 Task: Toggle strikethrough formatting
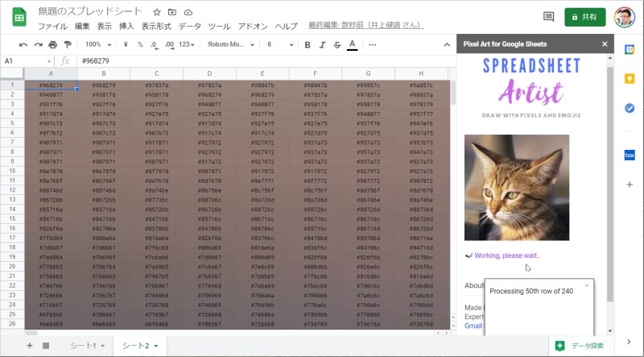click(x=336, y=45)
